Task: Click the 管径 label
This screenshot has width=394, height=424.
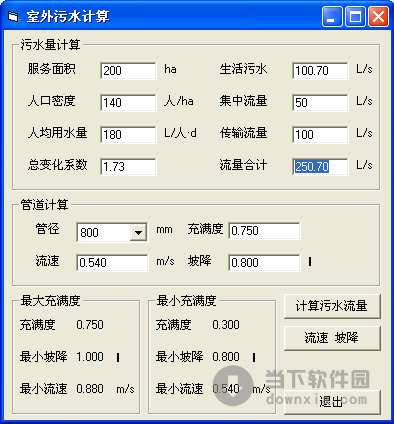Action: (x=48, y=229)
